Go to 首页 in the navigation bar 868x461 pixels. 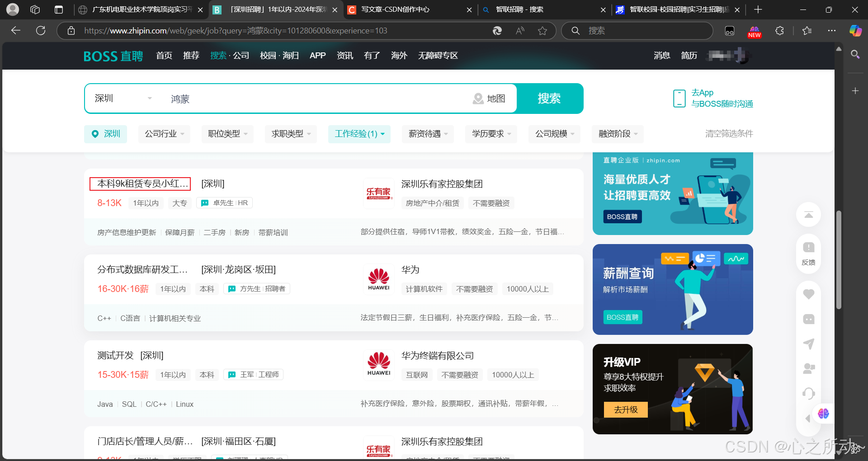tap(164, 56)
